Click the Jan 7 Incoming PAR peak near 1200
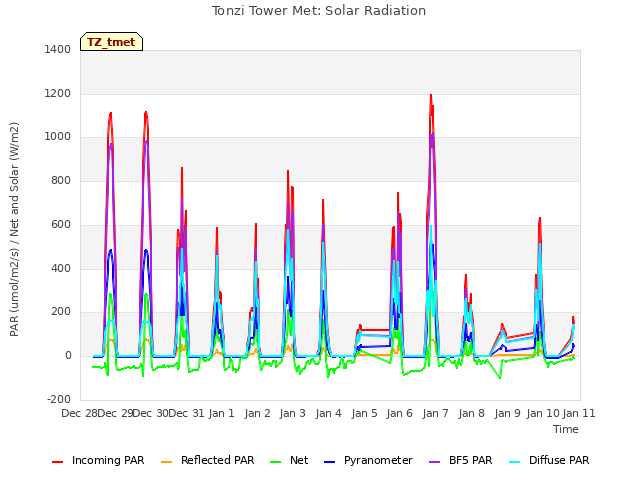This screenshot has width=640, height=480. tap(431, 96)
